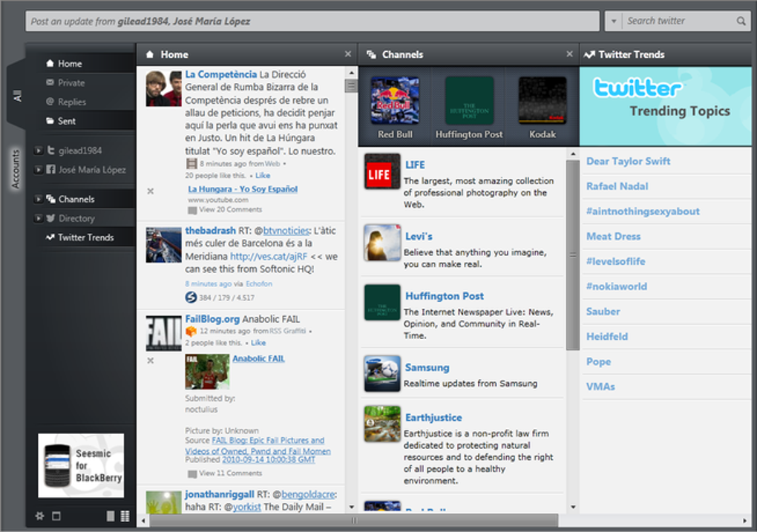Click the LIFE channel title link
The height and width of the screenshot is (532, 757).
click(x=415, y=165)
